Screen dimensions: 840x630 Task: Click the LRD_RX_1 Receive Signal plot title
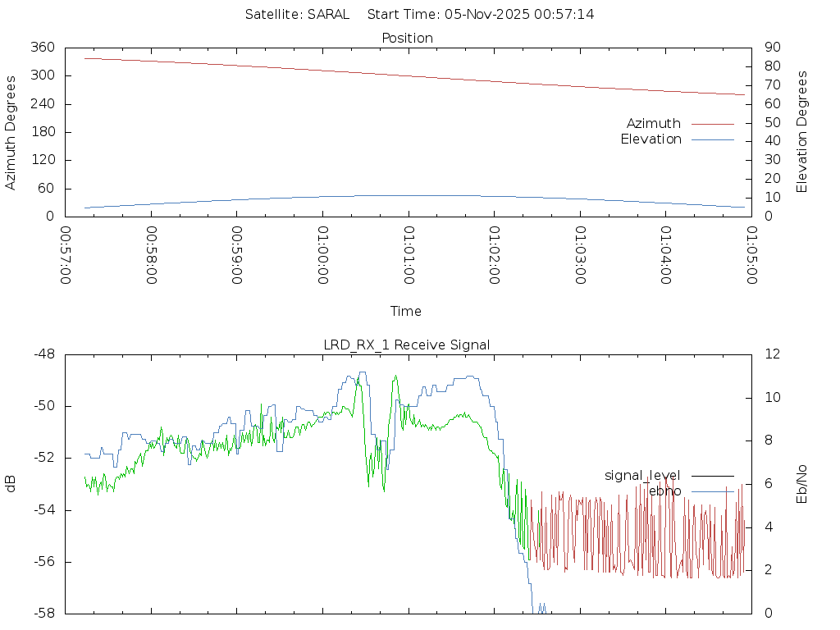407,345
